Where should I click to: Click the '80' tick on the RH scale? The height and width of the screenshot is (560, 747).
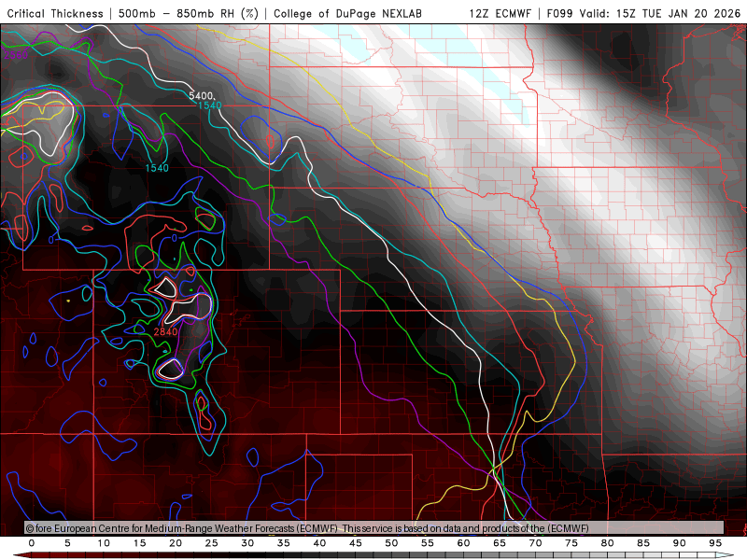[607, 543]
